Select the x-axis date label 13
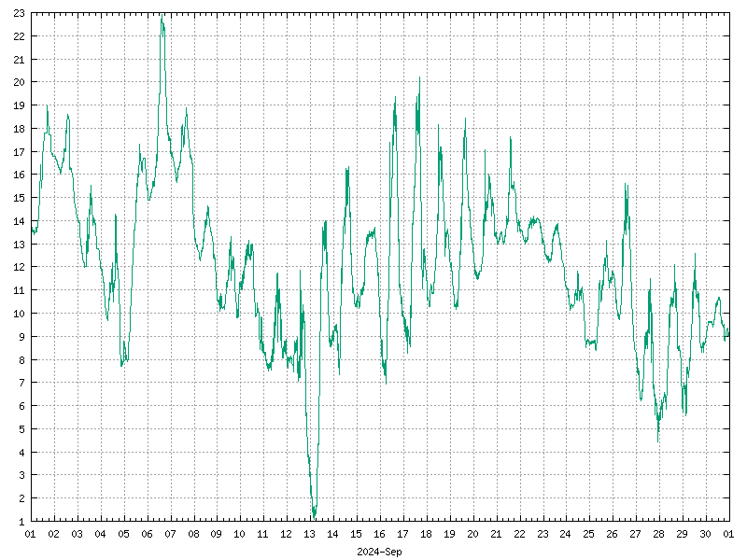 pos(309,534)
